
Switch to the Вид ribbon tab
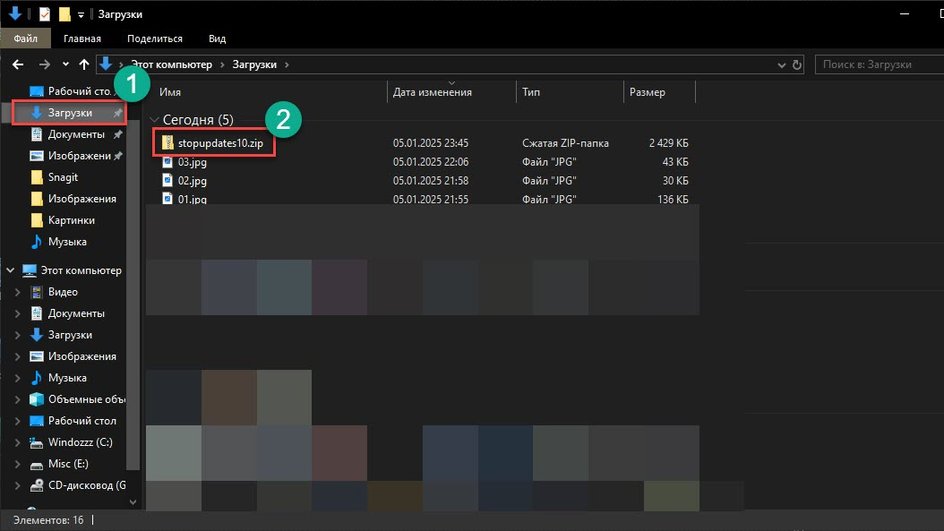[x=217, y=39]
